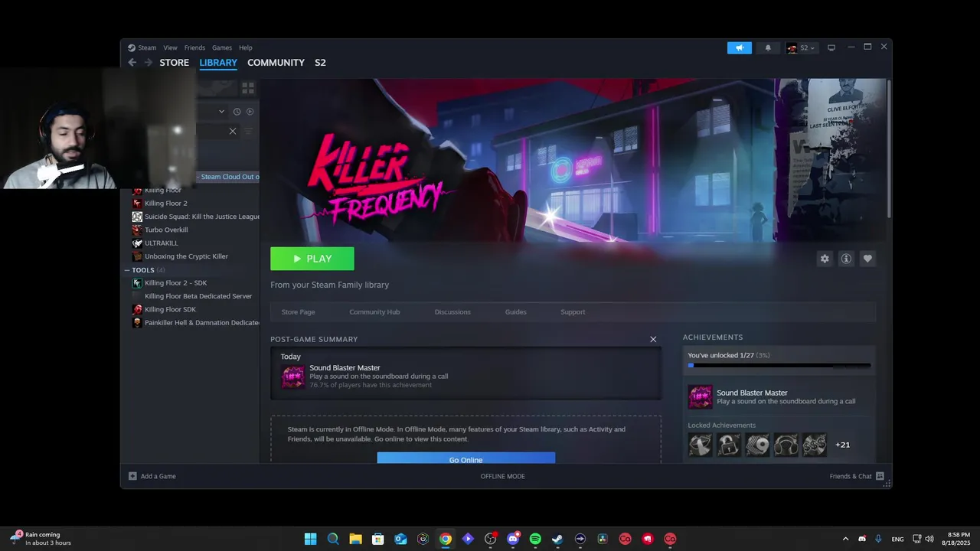Open the Friends menu
980x551 pixels.
(194, 47)
